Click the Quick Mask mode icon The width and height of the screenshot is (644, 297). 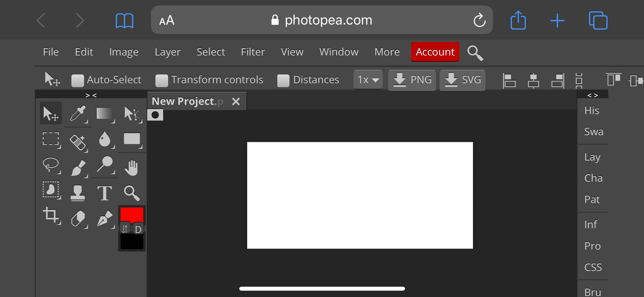click(155, 115)
